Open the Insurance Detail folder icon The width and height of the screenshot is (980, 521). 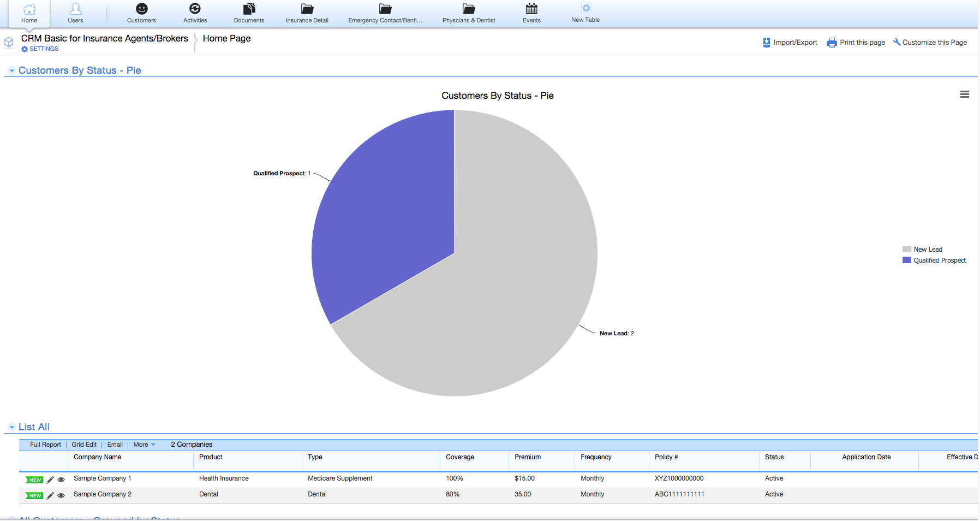[x=307, y=9]
